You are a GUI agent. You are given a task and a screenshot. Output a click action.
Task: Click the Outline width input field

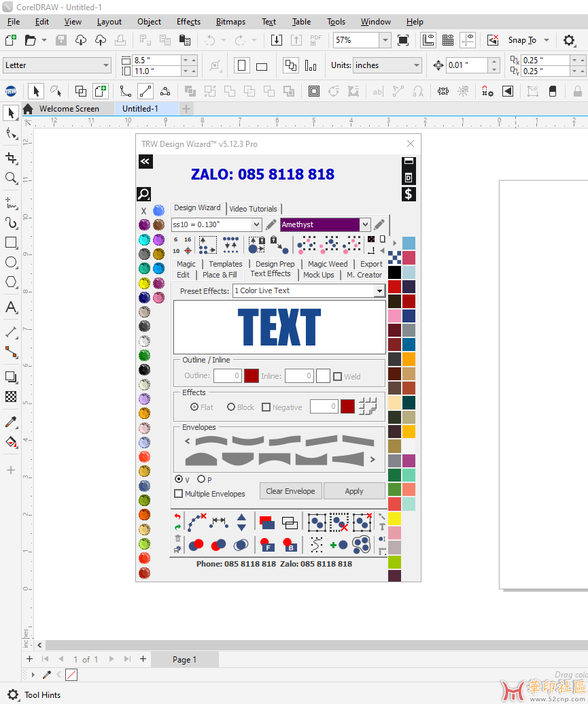coord(228,375)
